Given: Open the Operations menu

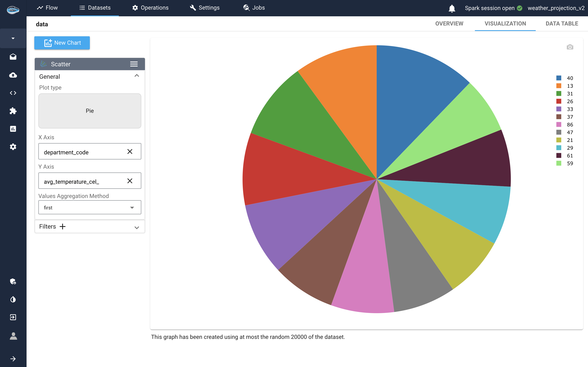Looking at the screenshot, I should click(x=150, y=8).
